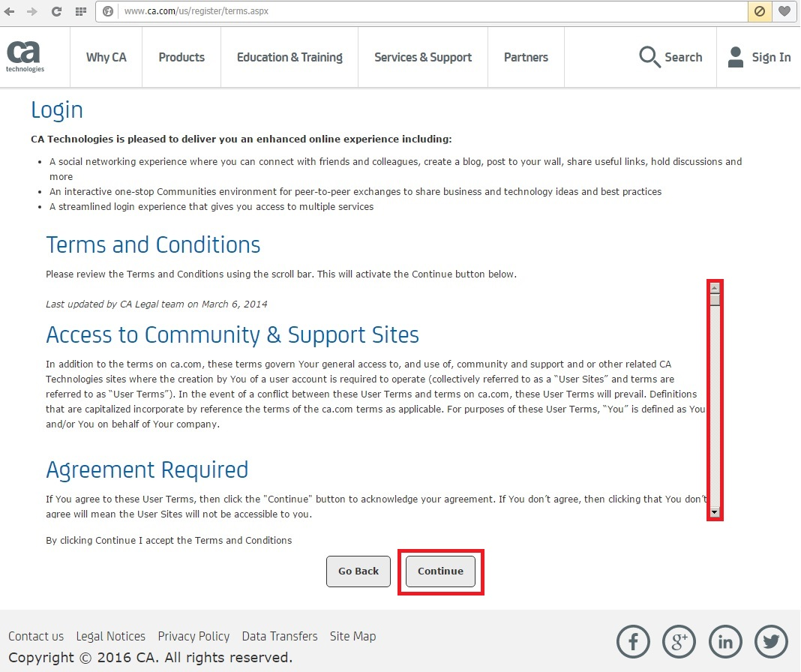Click the Terms and Conditions heading
The height and width of the screenshot is (672, 801).
point(153,244)
